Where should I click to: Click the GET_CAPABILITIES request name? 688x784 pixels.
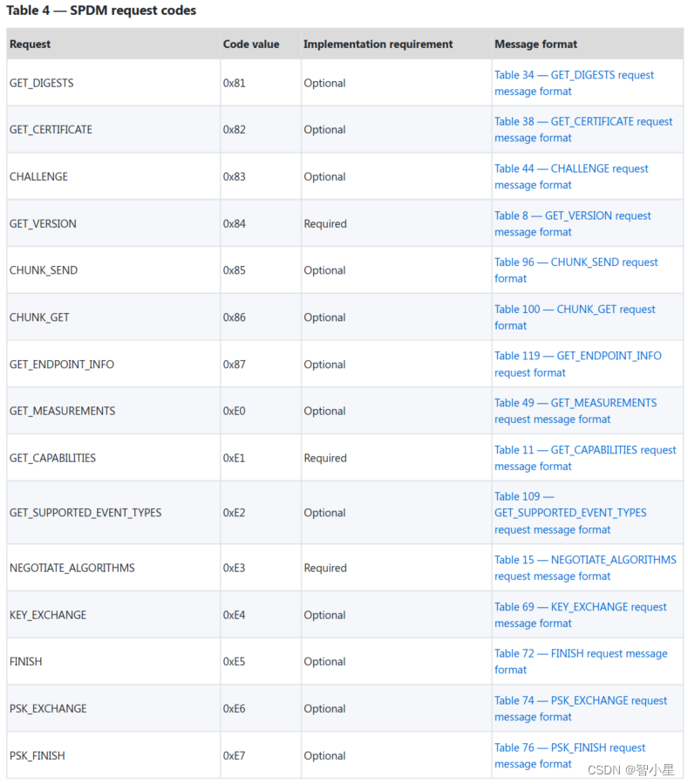52,458
